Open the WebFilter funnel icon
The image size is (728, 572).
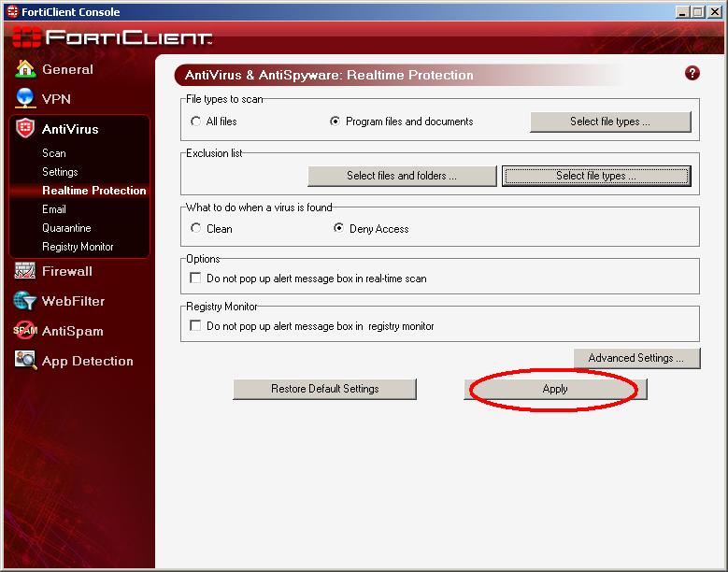tap(25, 301)
